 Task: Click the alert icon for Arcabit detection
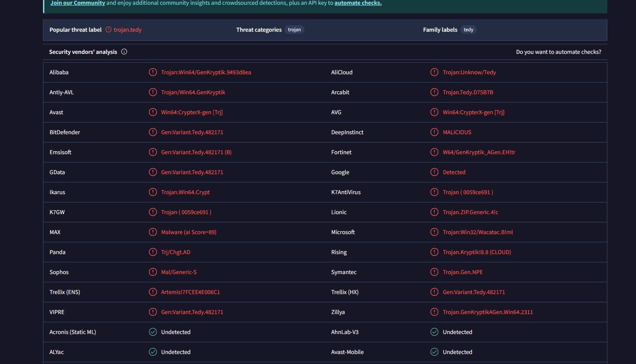[x=434, y=92]
